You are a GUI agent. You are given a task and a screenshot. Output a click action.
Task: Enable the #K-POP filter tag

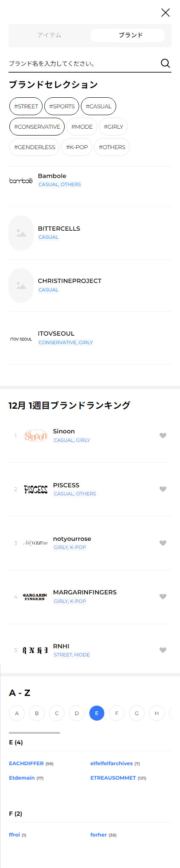77,147
